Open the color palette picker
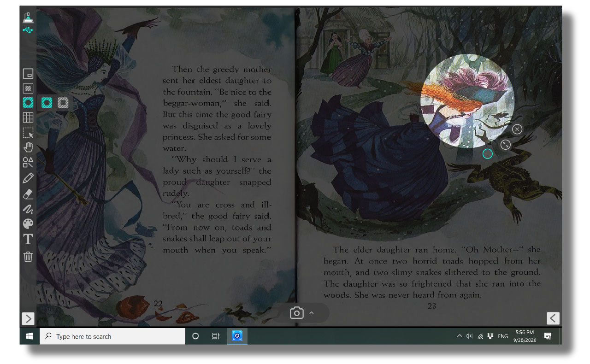 point(28,224)
